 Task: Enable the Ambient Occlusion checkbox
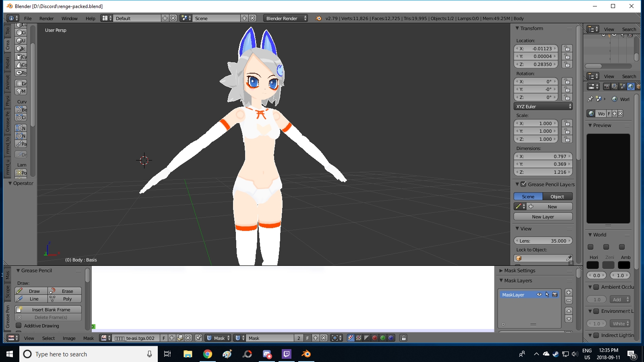tap(596, 287)
